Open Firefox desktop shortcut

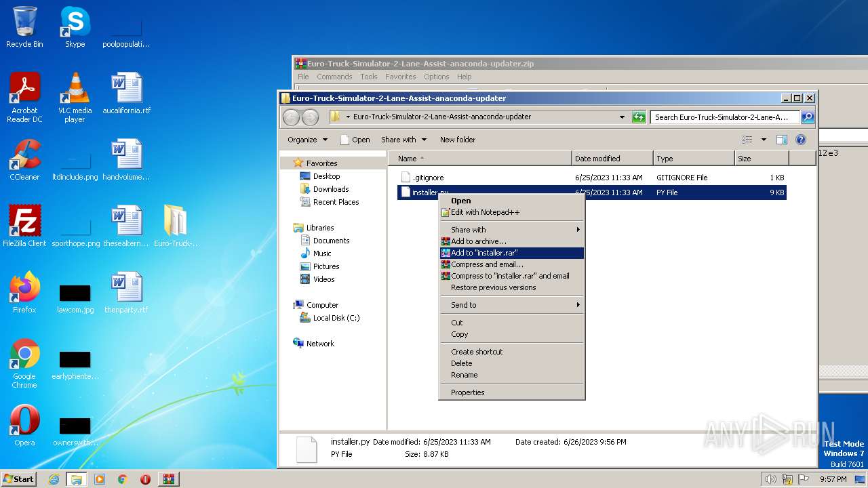click(x=24, y=293)
